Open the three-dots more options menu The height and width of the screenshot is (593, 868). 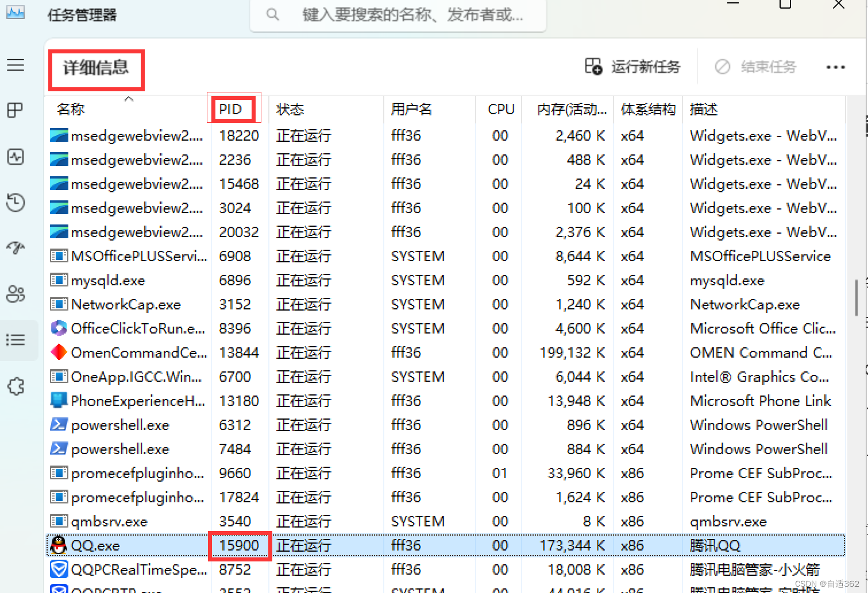click(x=835, y=67)
